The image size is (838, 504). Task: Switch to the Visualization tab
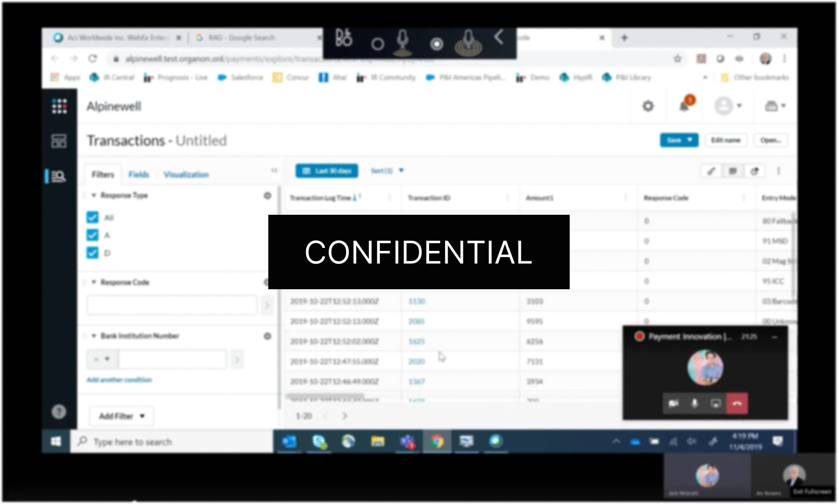(x=186, y=174)
